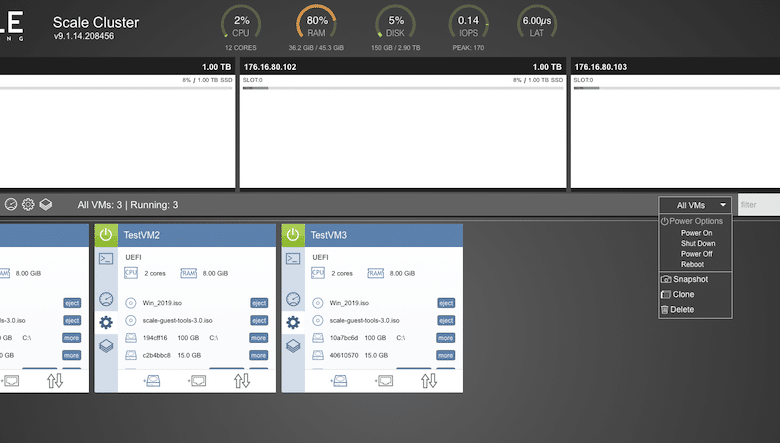Select Clone in the dropdown menu

[x=678, y=294]
